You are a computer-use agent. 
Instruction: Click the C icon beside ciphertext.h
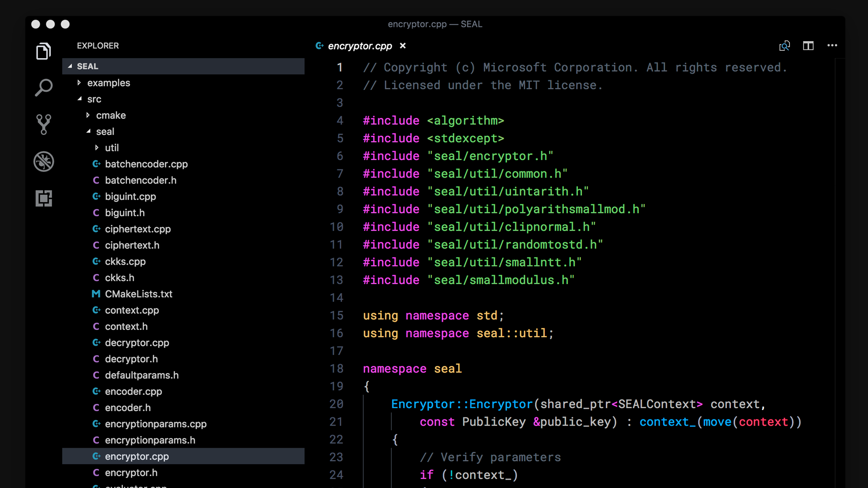pos(96,245)
